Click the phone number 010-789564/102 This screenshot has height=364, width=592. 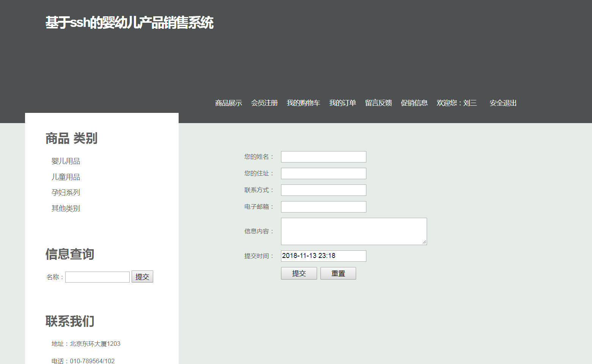coord(92,361)
